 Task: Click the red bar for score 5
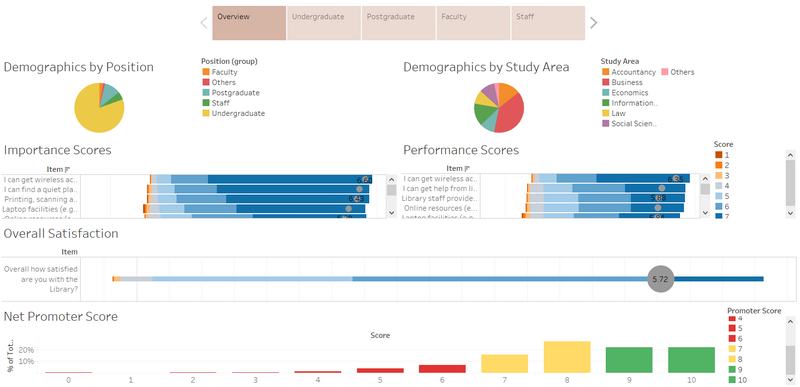pos(380,370)
